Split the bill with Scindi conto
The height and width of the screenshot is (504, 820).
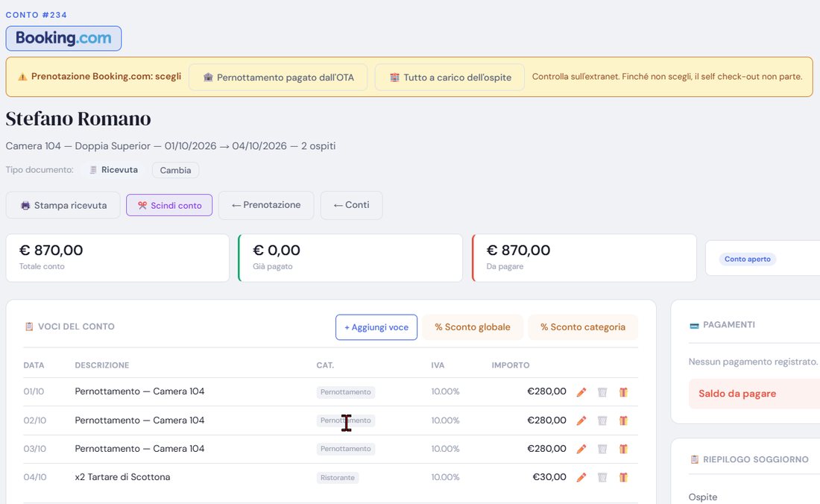point(169,206)
